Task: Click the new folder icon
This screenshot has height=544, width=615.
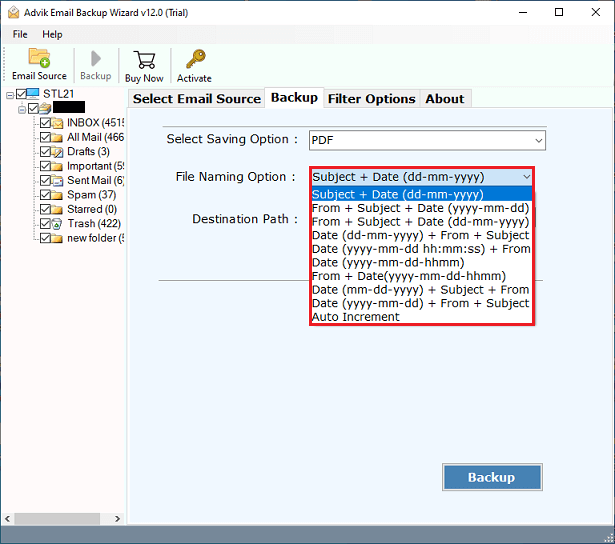Action: 57,238
